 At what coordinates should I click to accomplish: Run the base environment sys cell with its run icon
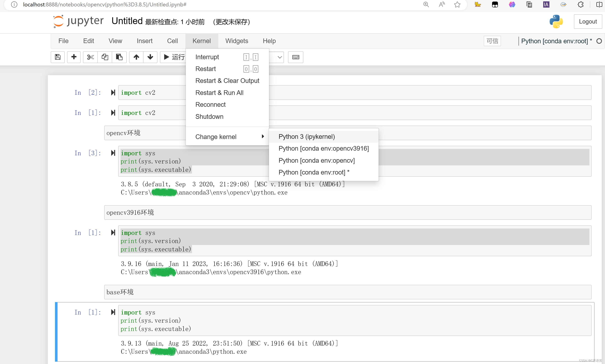tap(113, 312)
